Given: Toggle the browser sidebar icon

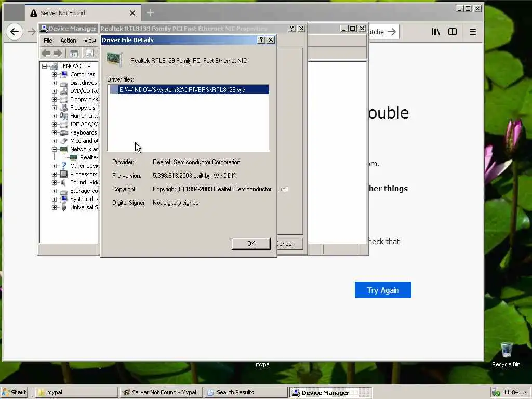Looking at the screenshot, I should 453,32.
